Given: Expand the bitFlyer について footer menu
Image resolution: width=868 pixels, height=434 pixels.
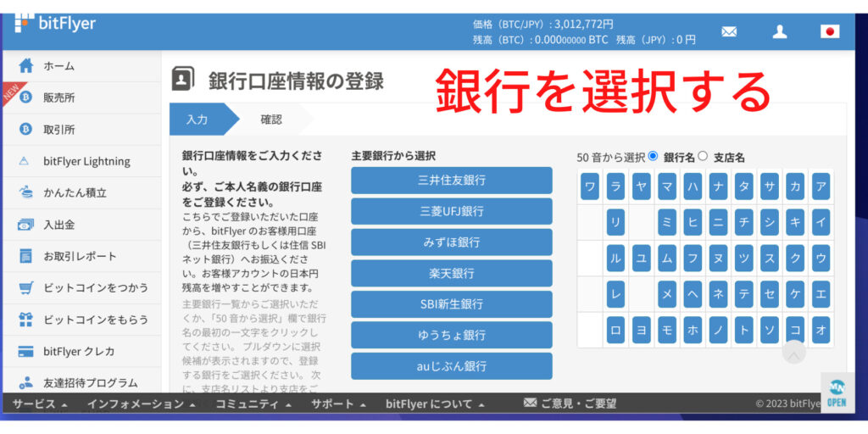Looking at the screenshot, I should [x=435, y=404].
